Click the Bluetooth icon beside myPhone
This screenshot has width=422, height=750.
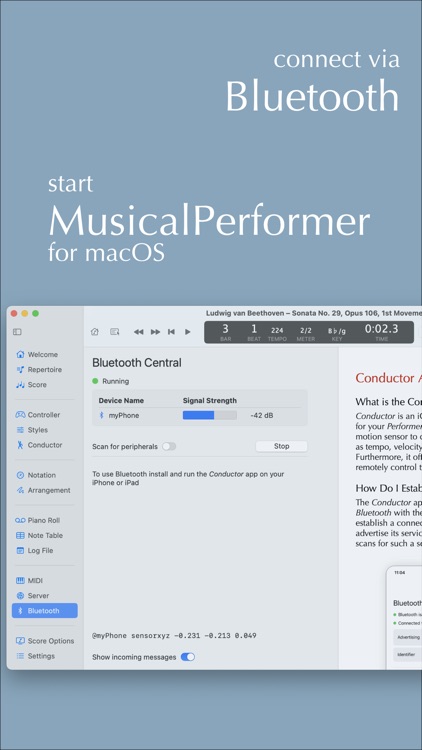coord(101,416)
